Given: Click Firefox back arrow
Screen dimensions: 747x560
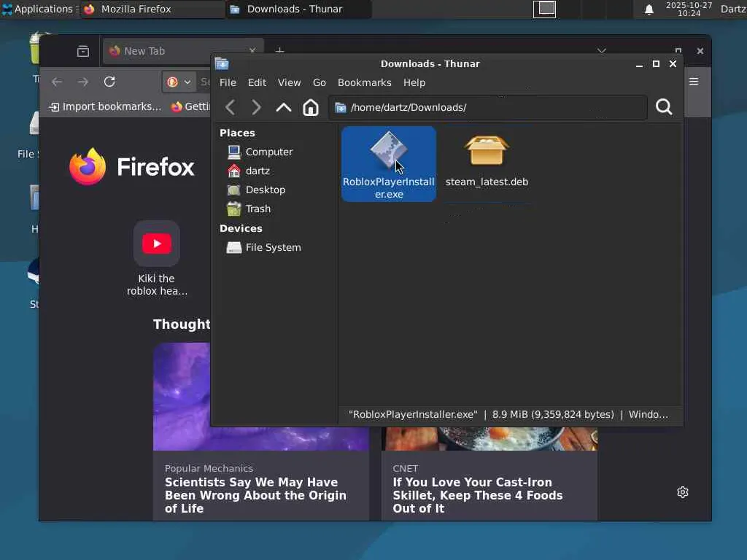Looking at the screenshot, I should [57, 82].
